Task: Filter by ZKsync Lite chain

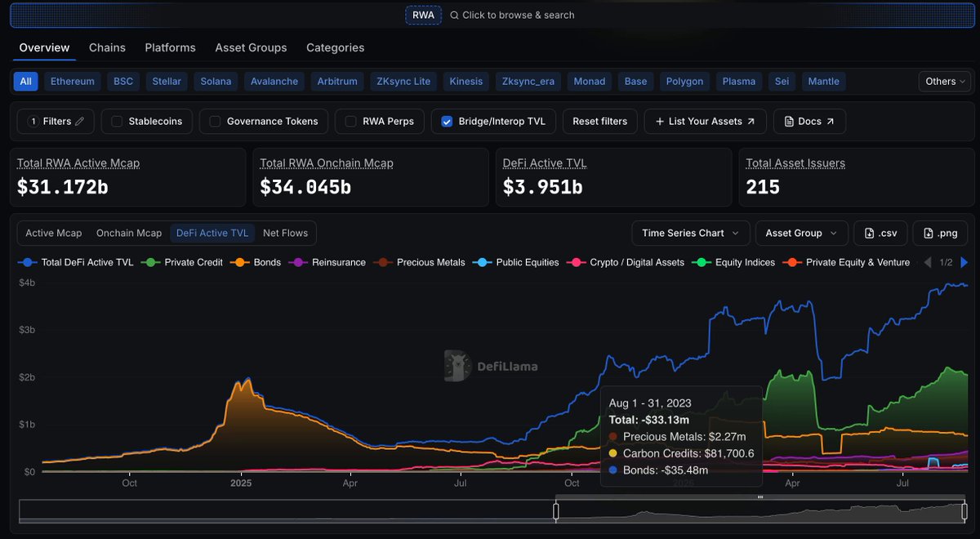Action: (403, 81)
